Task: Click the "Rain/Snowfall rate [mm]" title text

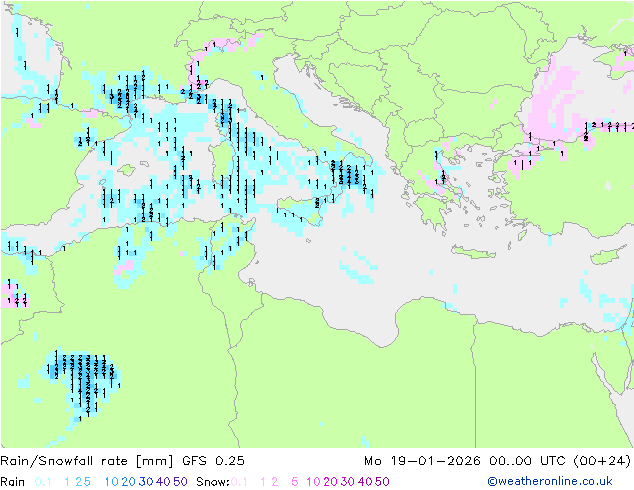Action: click(87, 461)
